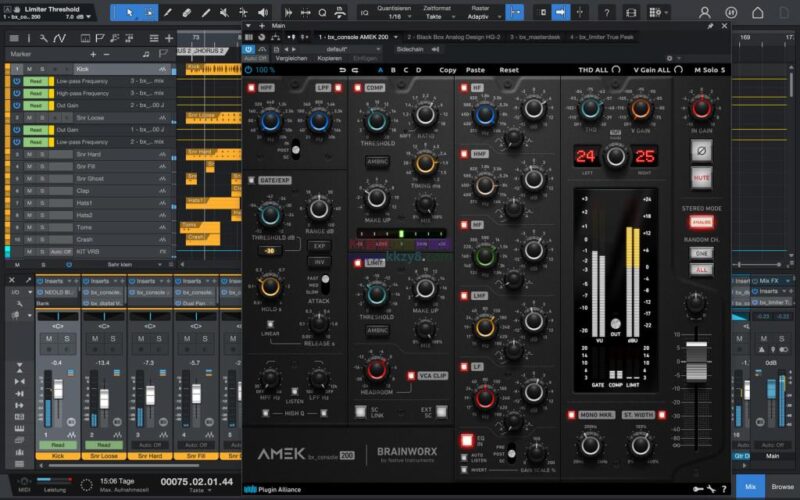Remove marker with the minus button

tap(106, 54)
